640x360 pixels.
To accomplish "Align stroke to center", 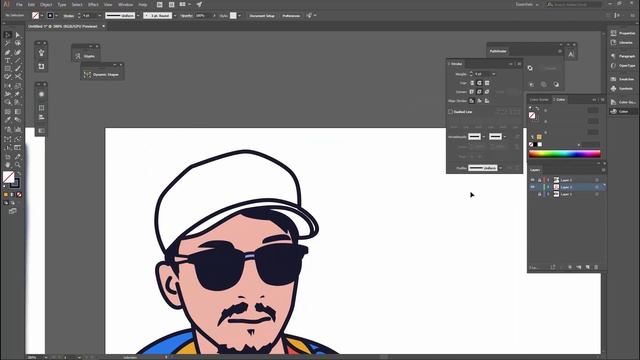I will tap(472, 101).
